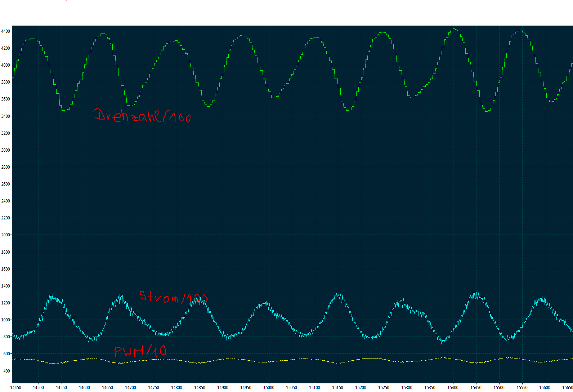Select the 2600 vertical axis label
This screenshot has width=573, height=392.
pyautogui.click(x=6, y=184)
